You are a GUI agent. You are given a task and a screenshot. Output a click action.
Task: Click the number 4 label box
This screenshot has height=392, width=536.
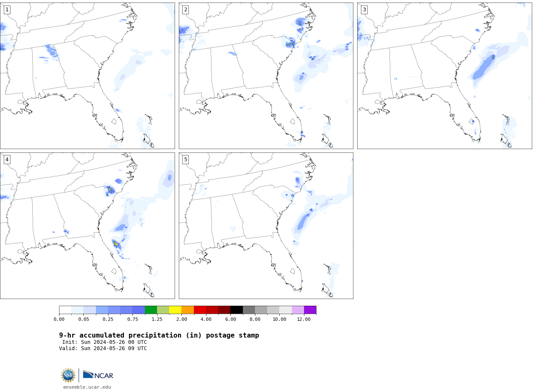pyautogui.click(x=7, y=160)
